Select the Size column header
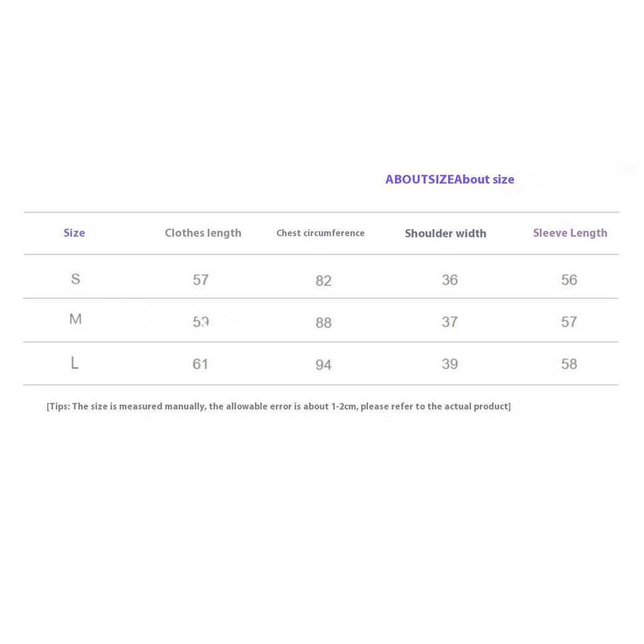The width and height of the screenshot is (644, 644). click(75, 233)
